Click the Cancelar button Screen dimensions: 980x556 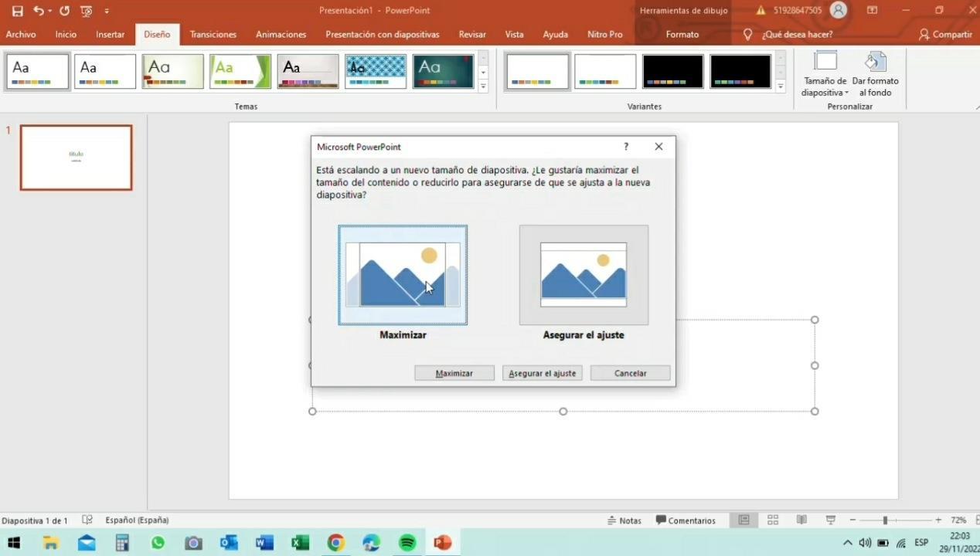631,373
